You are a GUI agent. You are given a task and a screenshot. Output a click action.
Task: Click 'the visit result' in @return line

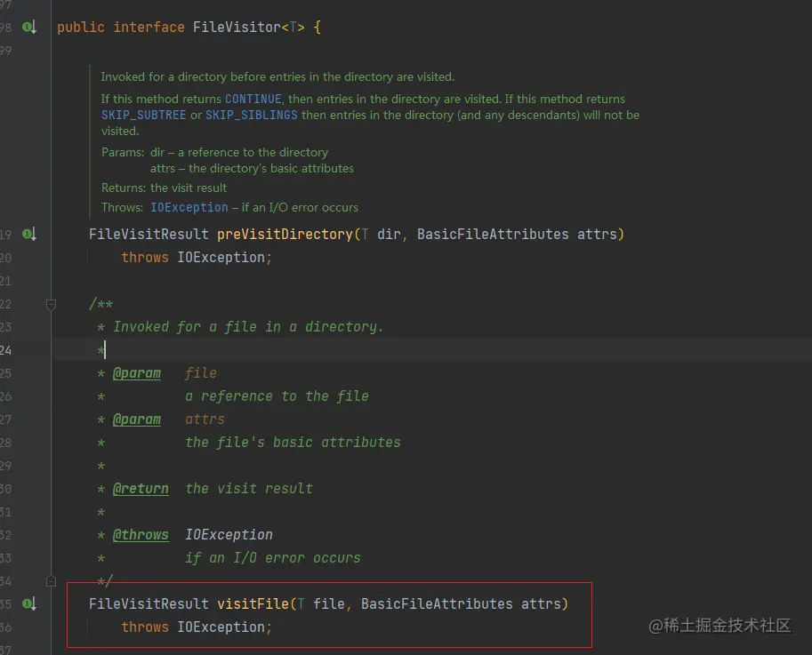(x=249, y=489)
